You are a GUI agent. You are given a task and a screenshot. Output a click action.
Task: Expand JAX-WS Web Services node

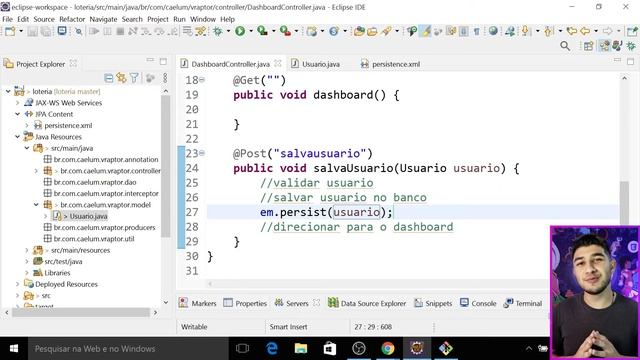(18, 103)
